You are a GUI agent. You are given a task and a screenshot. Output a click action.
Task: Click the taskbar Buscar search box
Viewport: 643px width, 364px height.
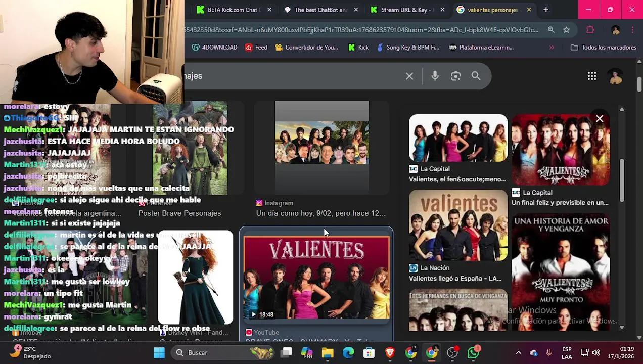click(x=223, y=353)
